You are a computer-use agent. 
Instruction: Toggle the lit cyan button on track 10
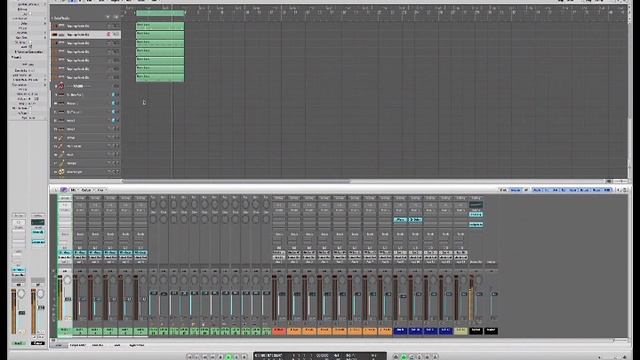114,103
